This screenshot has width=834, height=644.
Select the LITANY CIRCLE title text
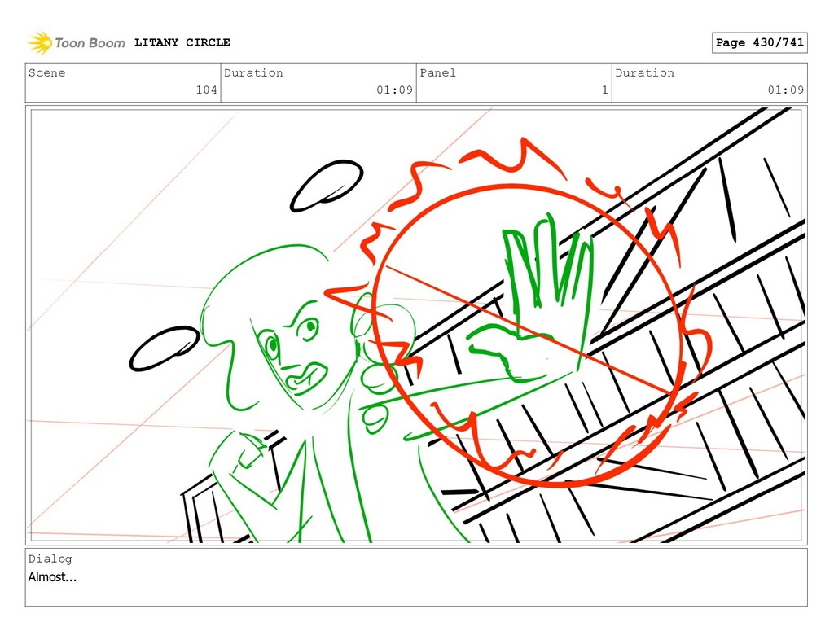[x=182, y=42]
